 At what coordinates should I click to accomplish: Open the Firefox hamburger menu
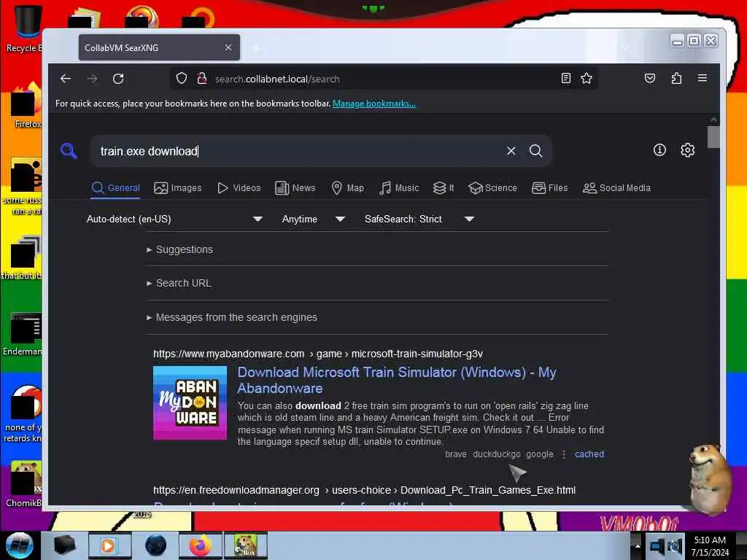click(x=703, y=78)
